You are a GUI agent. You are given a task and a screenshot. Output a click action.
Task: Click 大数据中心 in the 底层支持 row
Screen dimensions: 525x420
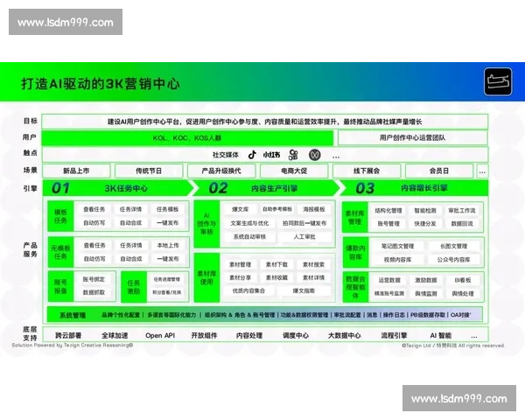coord(345,336)
